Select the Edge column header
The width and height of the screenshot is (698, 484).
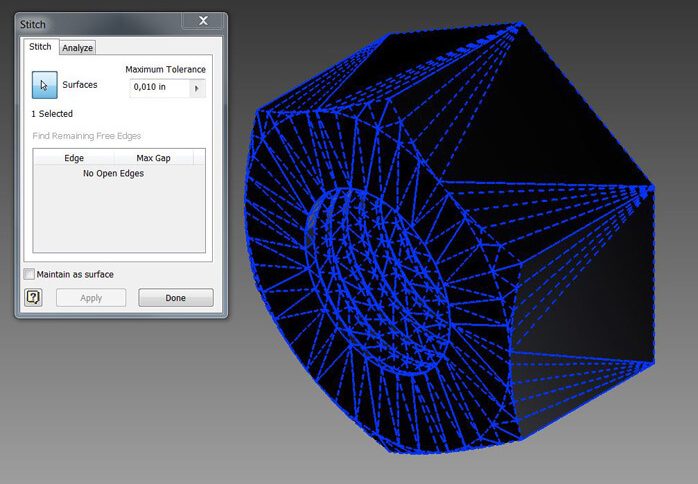click(x=74, y=158)
